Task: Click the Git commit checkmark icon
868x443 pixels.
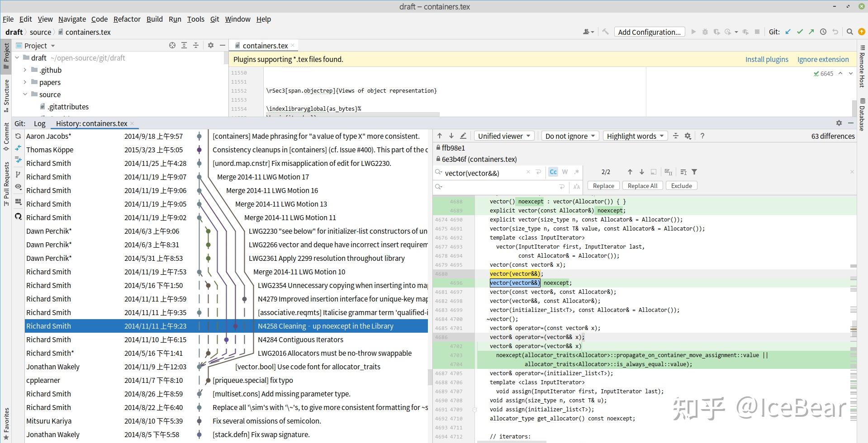Action: tap(800, 32)
